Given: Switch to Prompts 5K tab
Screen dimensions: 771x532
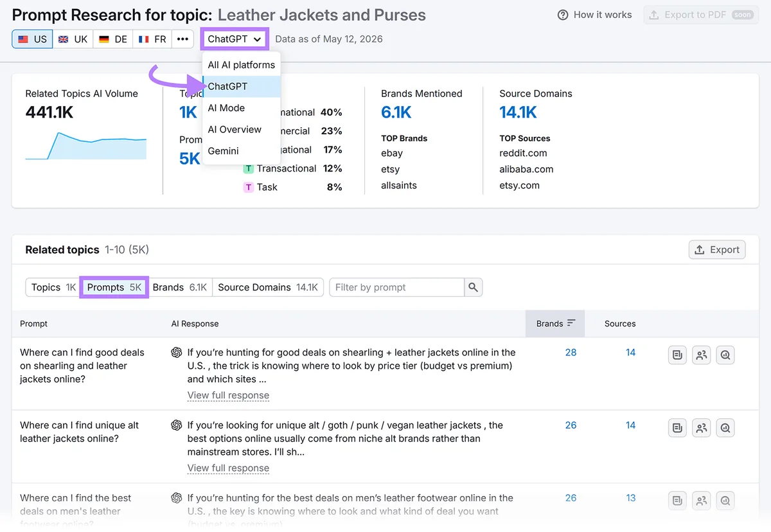Looking at the screenshot, I should 114,287.
